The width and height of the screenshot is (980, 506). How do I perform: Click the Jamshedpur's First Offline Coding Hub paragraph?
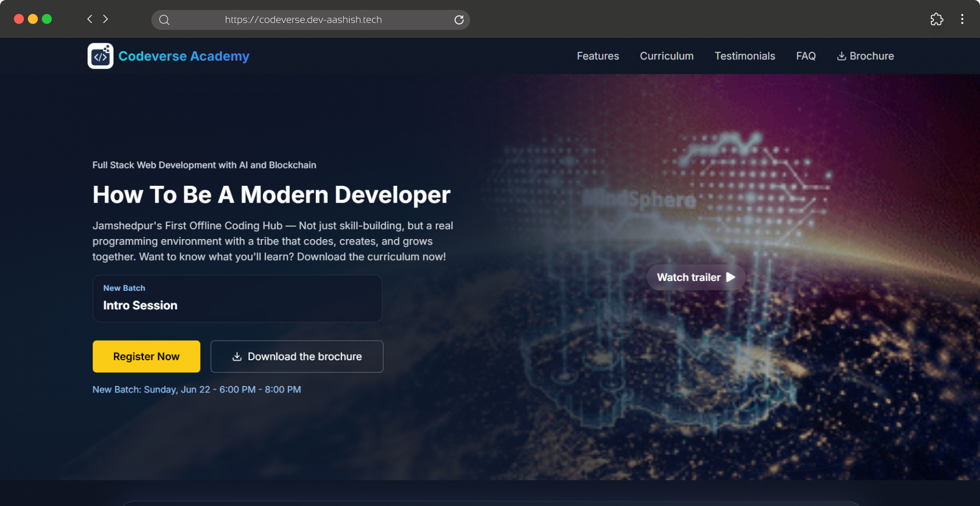(273, 241)
